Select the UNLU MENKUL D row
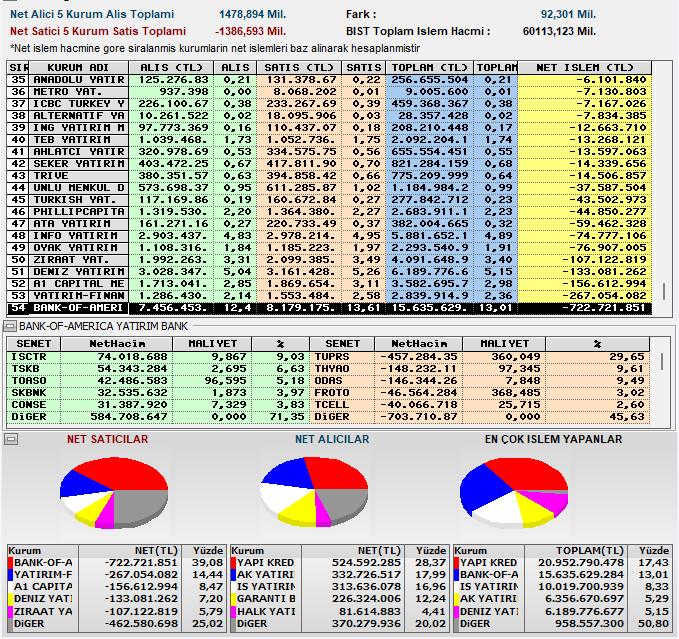The image size is (679, 639). click(x=329, y=188)
